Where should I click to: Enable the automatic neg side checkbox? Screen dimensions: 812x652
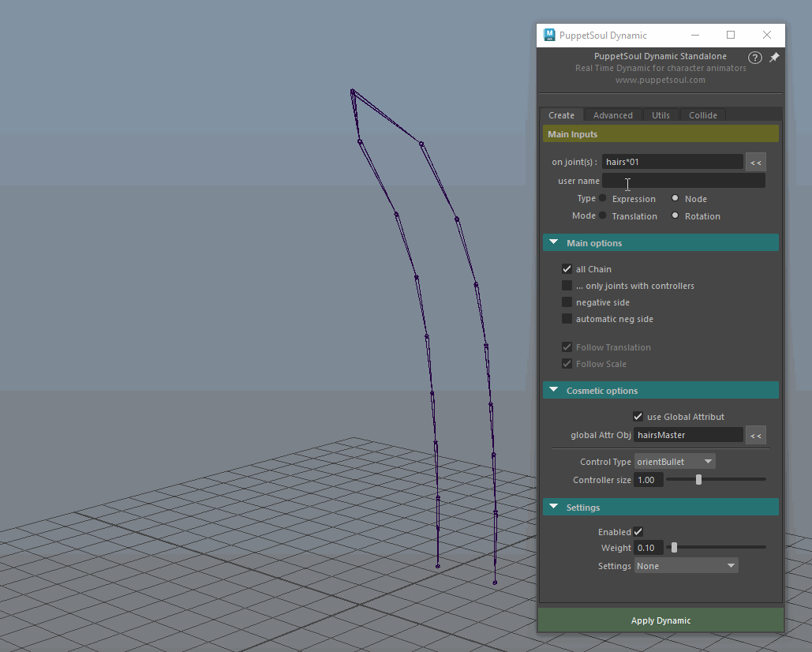click(x=567, y=318)
